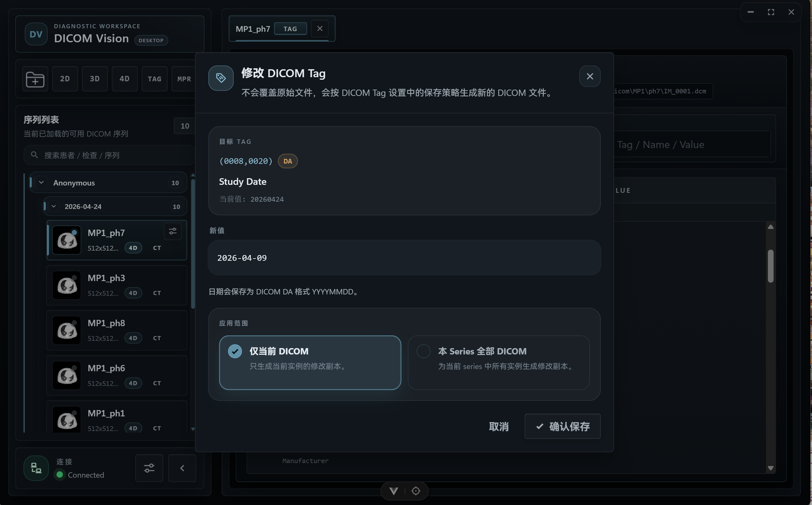This screenshot has width=812, height=505.
Task: Open the add DICOM folder icon
Action: point(35,79)
